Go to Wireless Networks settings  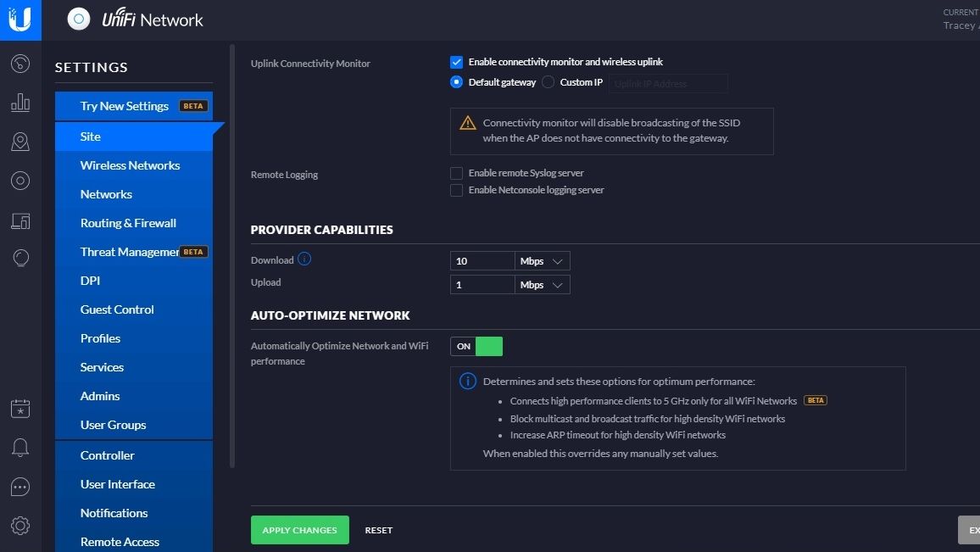[x=130, y=165]
